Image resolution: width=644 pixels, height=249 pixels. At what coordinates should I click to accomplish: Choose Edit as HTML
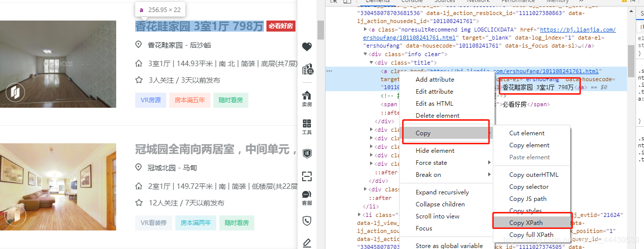(x=434, y=103)
